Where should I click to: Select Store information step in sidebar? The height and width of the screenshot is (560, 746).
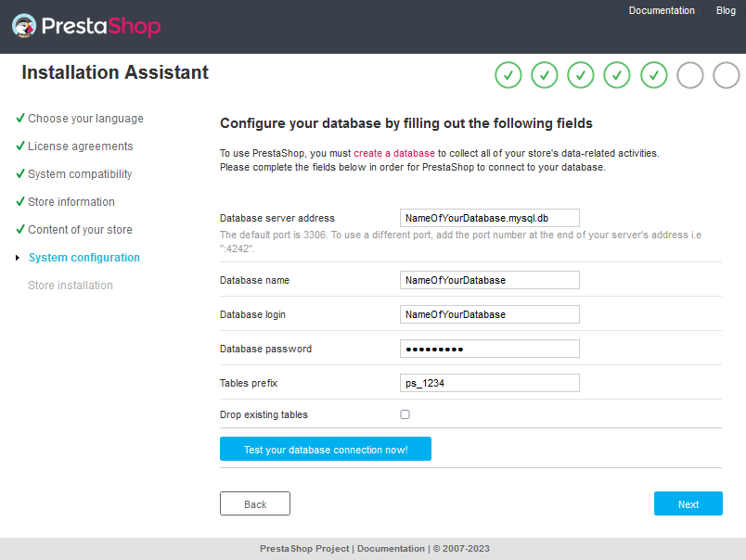coord(71,201)
